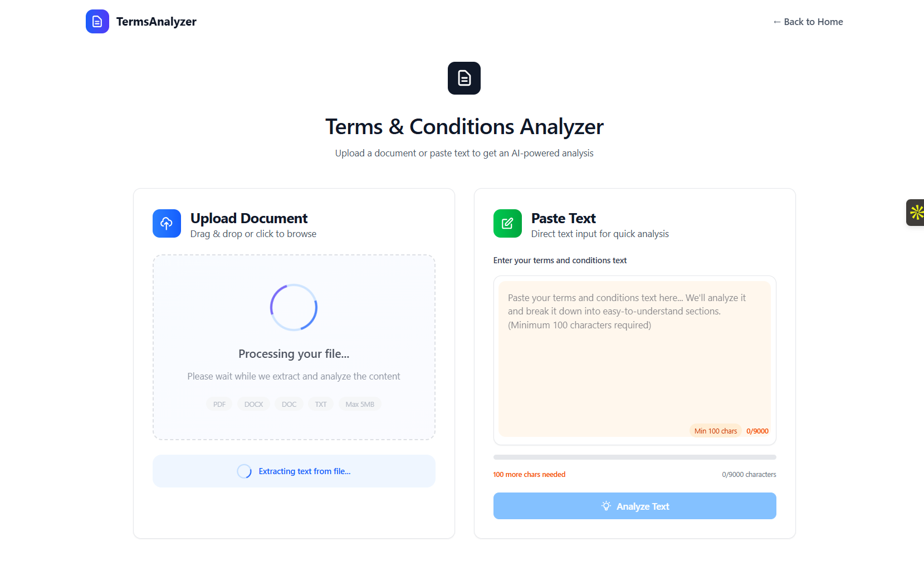The width and height of the screenshot is (924, 586).
Task: Click the blue upload cloud icon
Action: (x=167, y=224)
